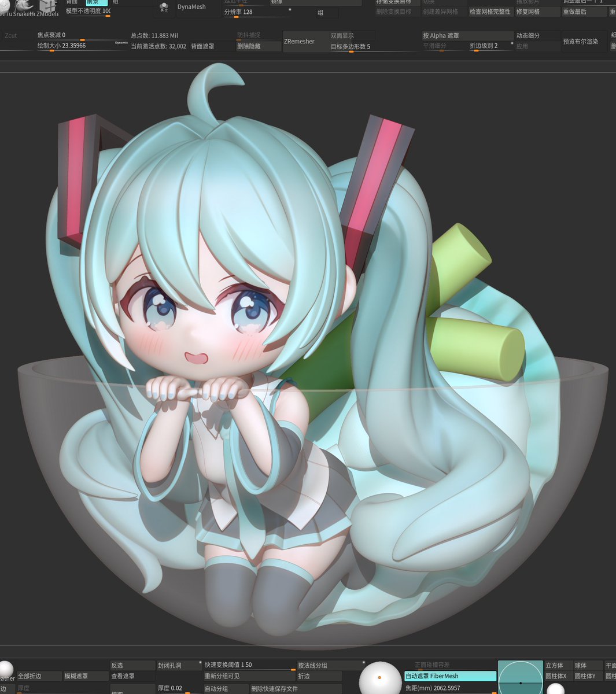This screenshot has width=616, height=694.
Task: Select the ZModeler brush icon
Action: pyautogui.click(x=47, y=8)
